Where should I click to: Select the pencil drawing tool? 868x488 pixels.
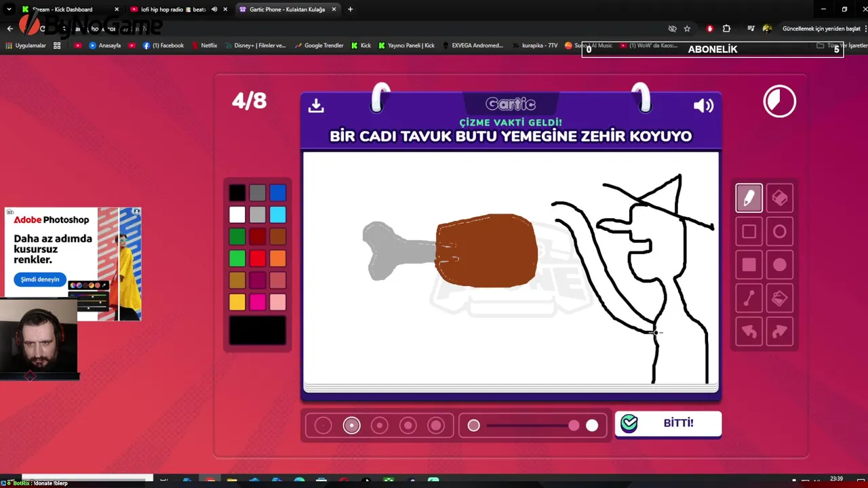pos(749,198)
